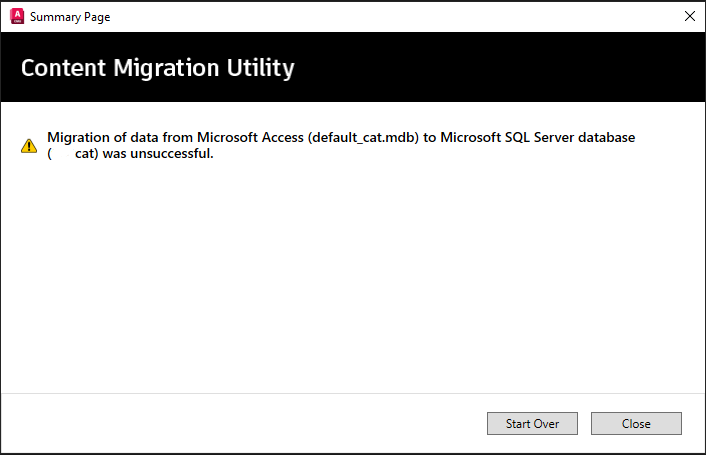Click the yellow warning triangle icon
The height and width of the screenshot is (455, 706).
[x=29, y=146]
